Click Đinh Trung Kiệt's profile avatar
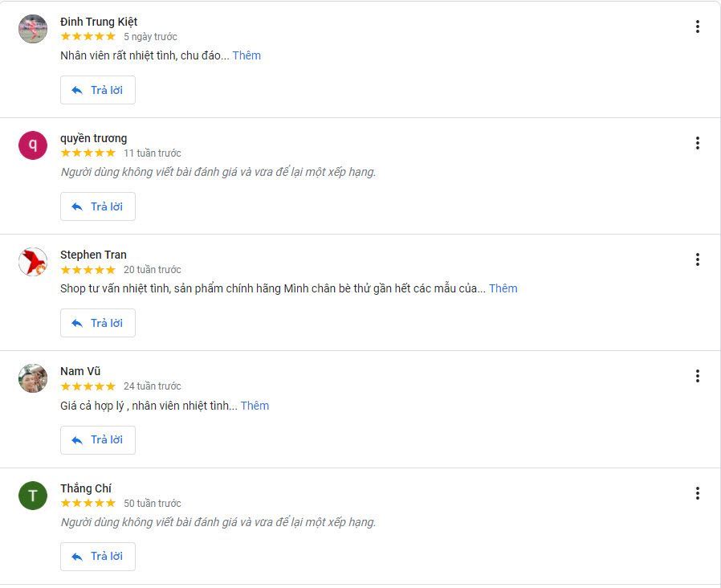721x588 pixels. click(33, 29)
